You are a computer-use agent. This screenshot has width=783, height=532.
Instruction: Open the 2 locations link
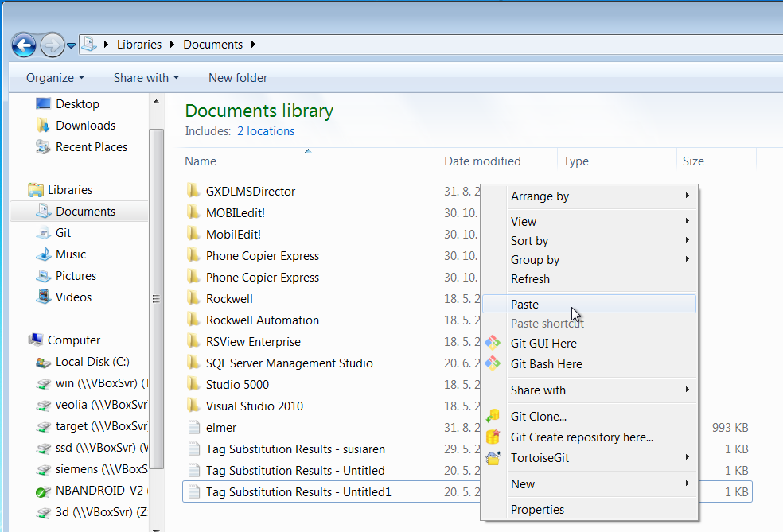tap(266, 131)
